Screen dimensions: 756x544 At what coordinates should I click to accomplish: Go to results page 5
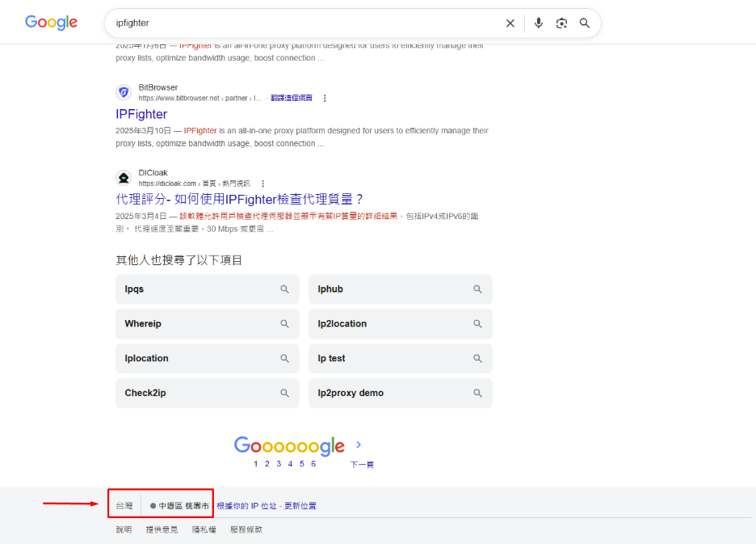pyautogui.click(x=302, y=464)
